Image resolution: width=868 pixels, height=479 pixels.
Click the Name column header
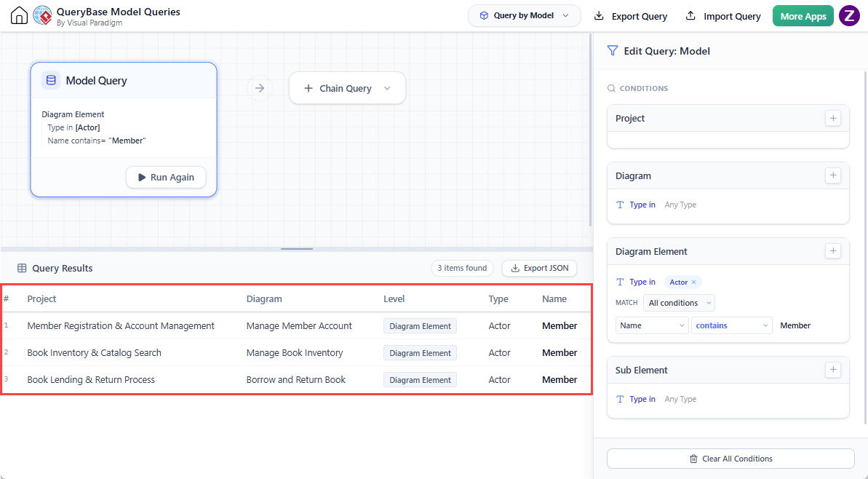click(x=554, y=298)
